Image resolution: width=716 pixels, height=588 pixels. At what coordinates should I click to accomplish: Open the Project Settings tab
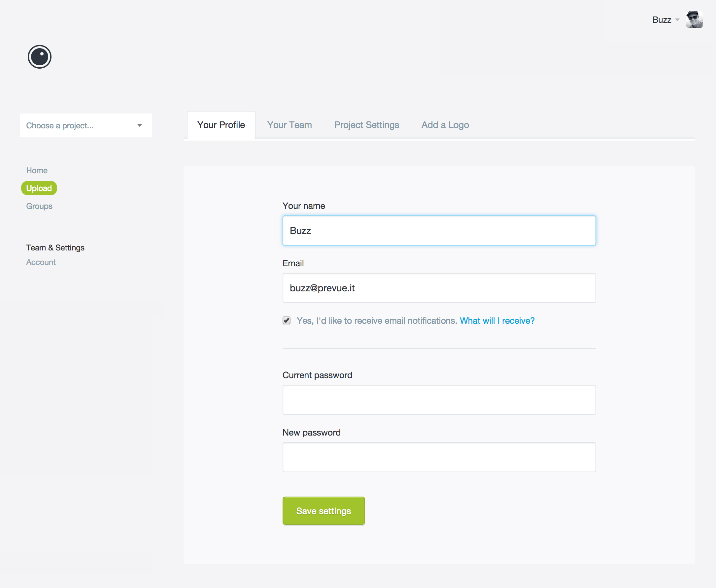[x=367, y=125]
